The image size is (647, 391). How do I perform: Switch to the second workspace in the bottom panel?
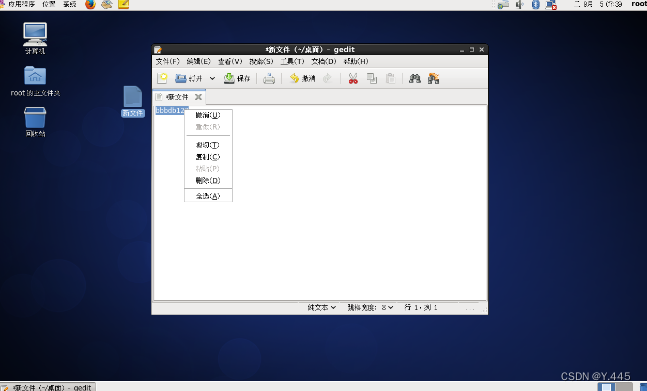(x=623, y=387)
